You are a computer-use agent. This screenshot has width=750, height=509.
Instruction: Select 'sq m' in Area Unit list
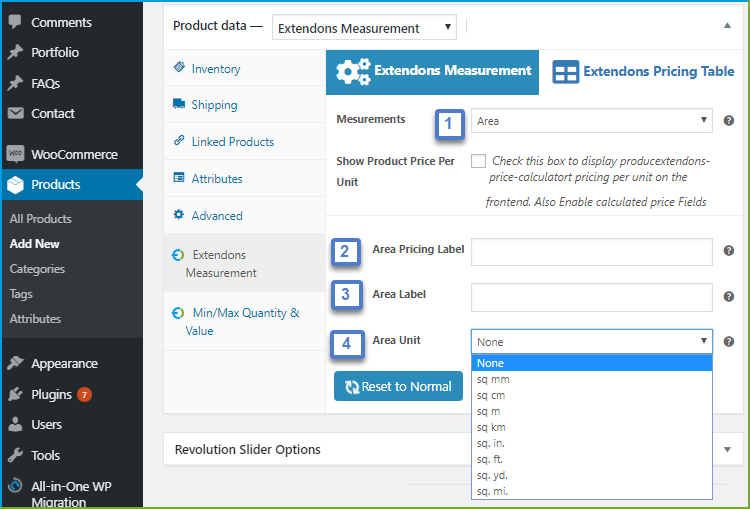pos(592,411)
